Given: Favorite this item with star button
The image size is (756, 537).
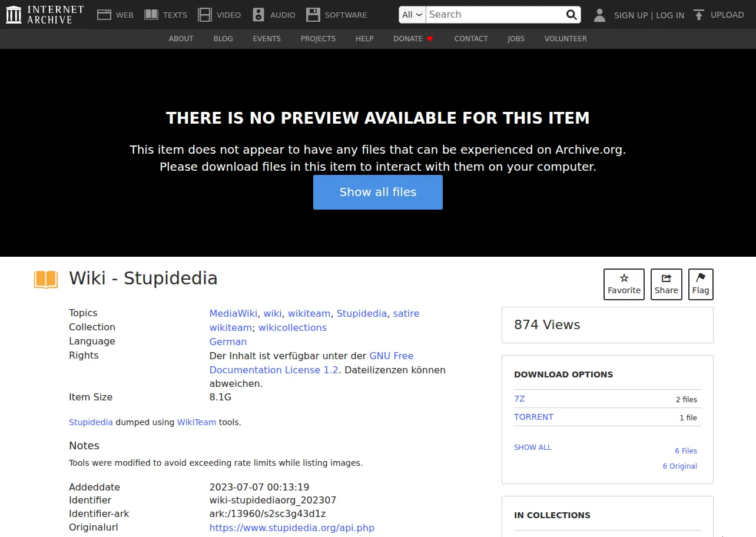Looking at the screenshot, I should coord(624,284).
